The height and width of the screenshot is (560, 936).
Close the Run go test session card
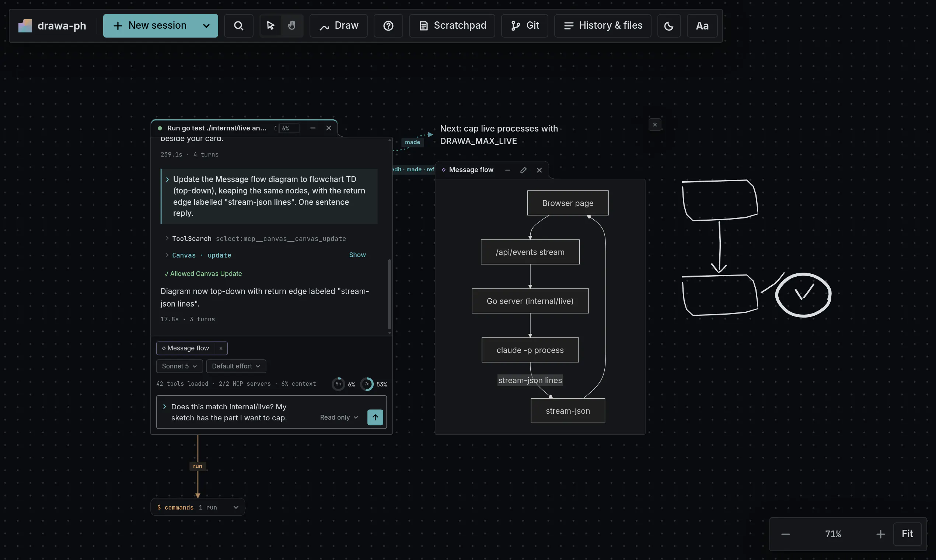point(329,128)
